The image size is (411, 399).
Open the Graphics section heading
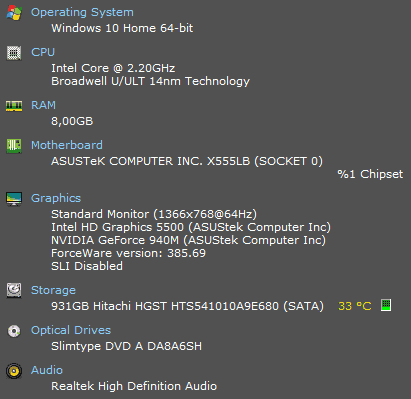point(56,198)
